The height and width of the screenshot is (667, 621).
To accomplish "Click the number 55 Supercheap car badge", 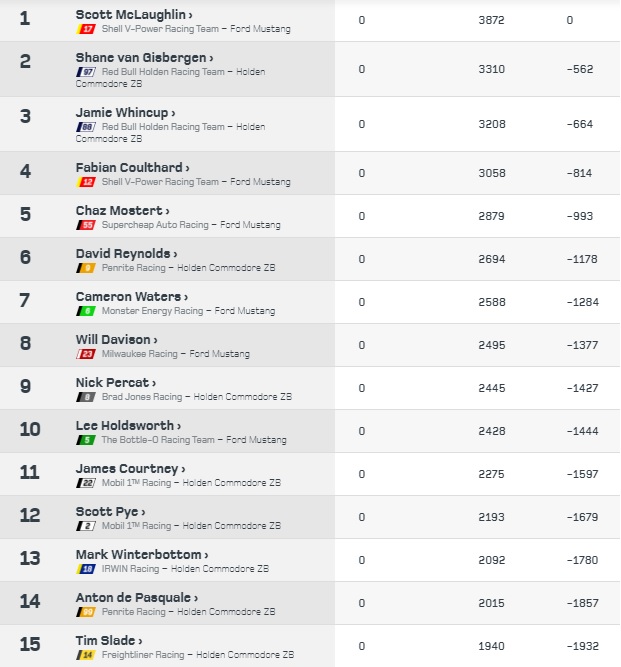I will click(x=85, y=225).
